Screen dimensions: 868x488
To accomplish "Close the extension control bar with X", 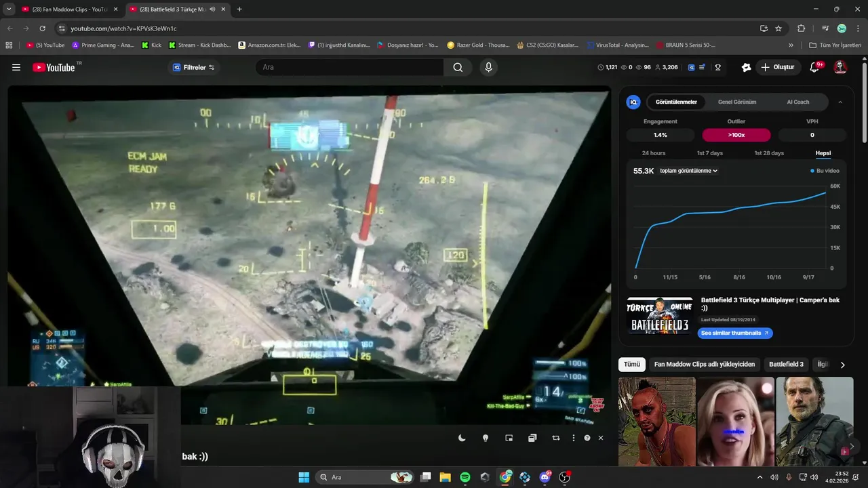I will [600, 438].
